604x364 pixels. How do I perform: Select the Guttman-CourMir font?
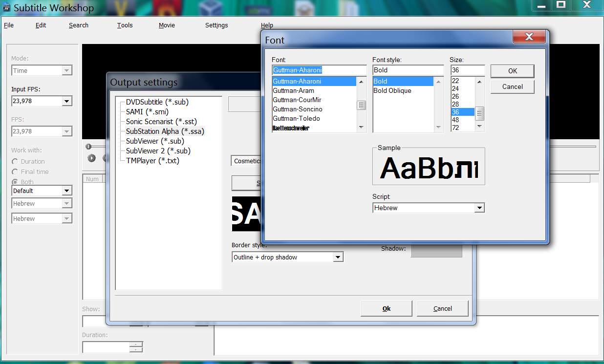(x=314, y=100)
